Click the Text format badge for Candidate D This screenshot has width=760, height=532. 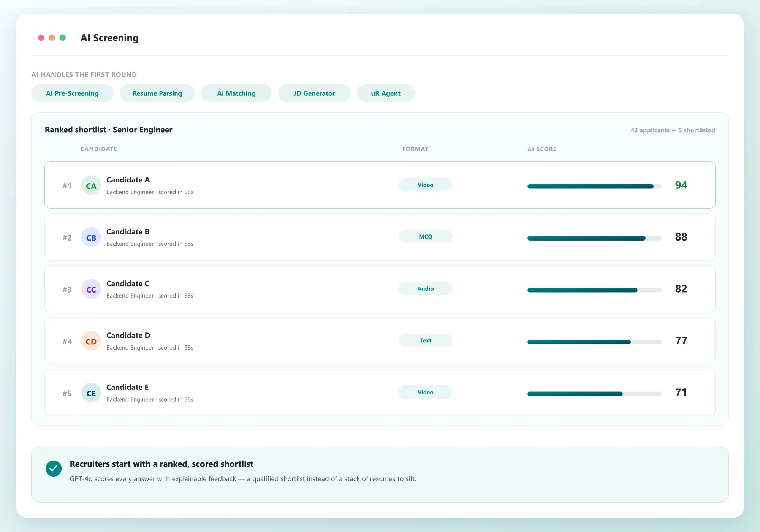click(x=426, y=340)
